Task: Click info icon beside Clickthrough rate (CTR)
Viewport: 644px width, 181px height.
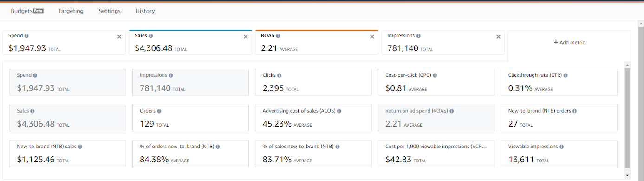Action: (x=566, y=75)
